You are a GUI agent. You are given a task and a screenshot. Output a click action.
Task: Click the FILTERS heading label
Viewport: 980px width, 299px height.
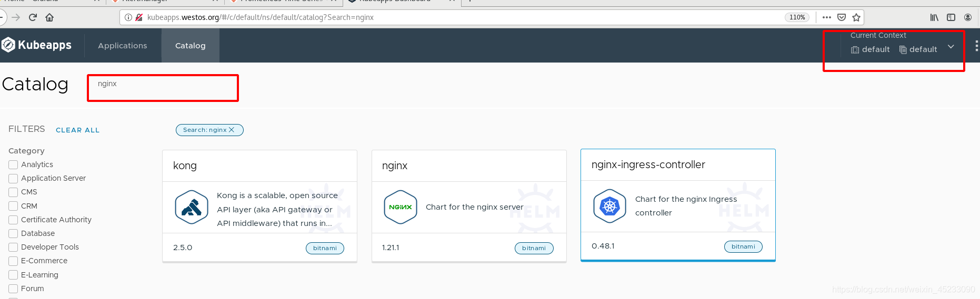(x=27, y=129)
